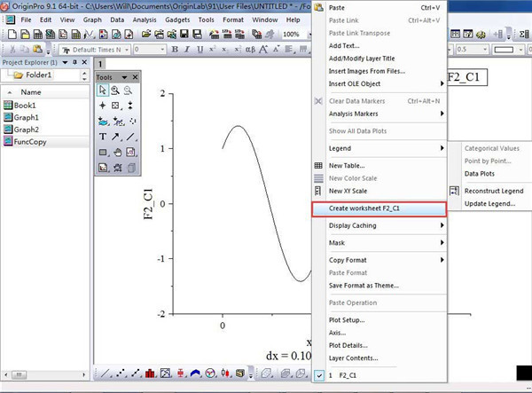
Task: Pick the Text tool in Tools panel
Action: point(103,137)
